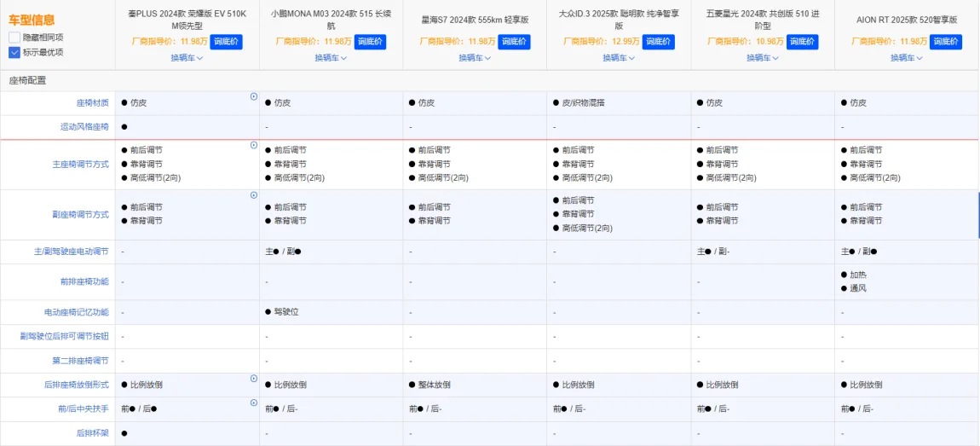The image size is (980, 446).
Task: Click 询底价 for 星海S7
Action: (514, 42)
